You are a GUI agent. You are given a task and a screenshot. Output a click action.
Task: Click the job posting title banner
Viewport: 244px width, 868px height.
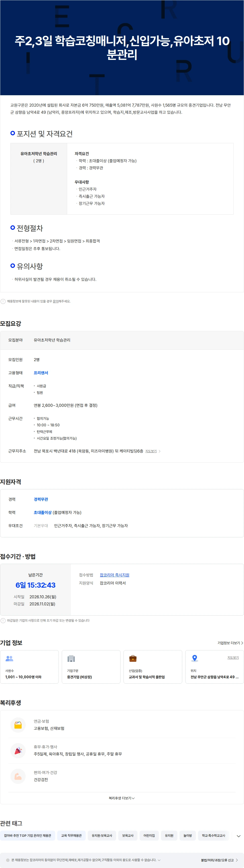click(122, 47)
